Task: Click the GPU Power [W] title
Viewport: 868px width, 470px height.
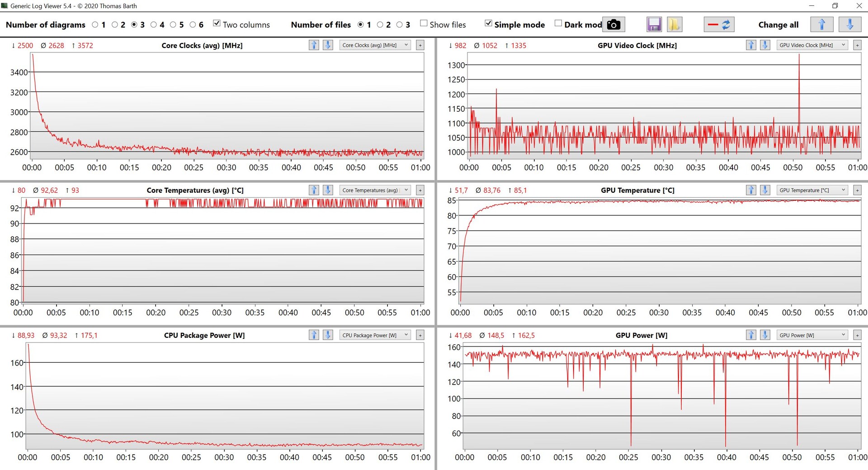Action: (x=642, y=335)
